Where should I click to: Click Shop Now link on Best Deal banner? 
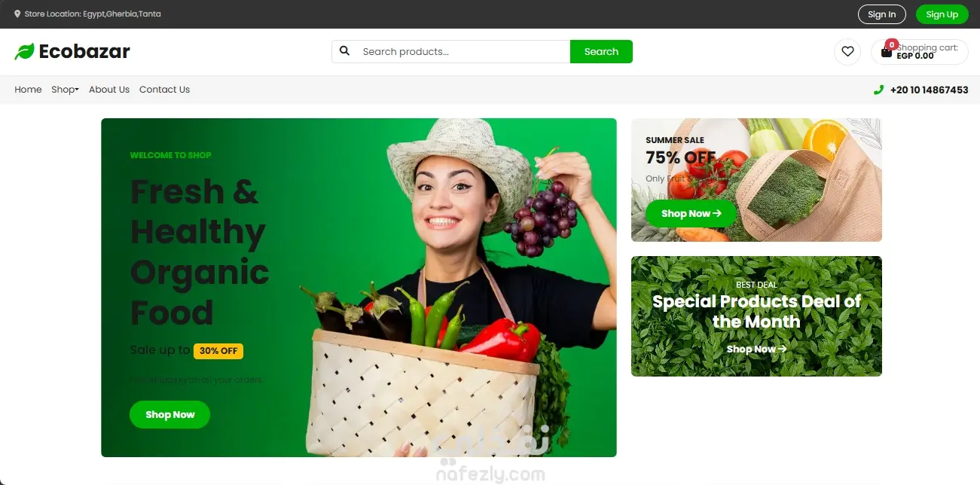(x=756, y=349)
